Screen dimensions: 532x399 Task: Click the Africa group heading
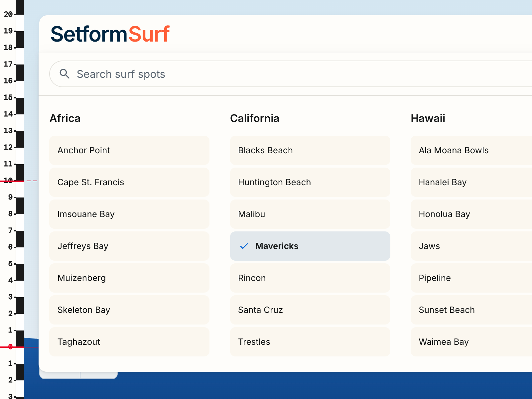coord(65,118)
